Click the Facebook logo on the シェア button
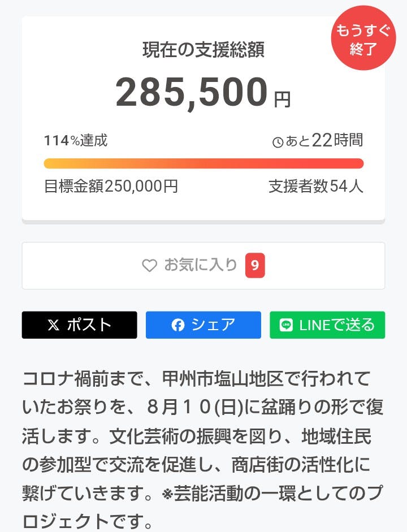The image size is (407, 532). [x=178, y=325]
